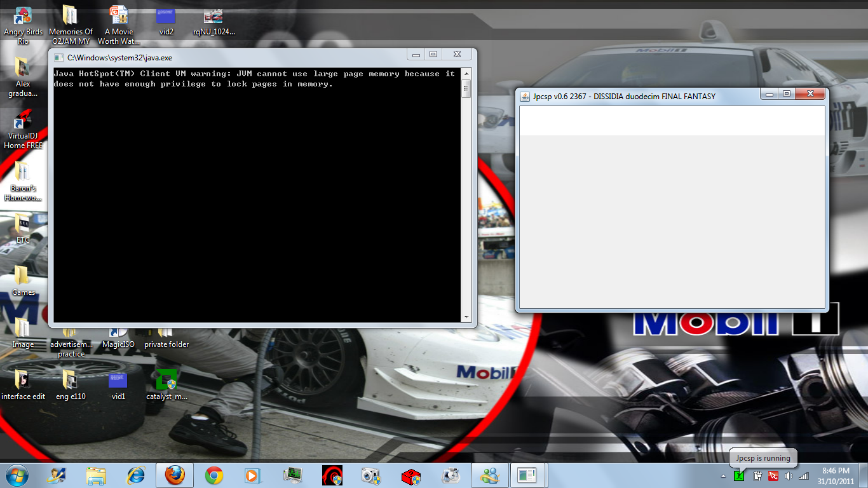Open the java.exe console system menu icon
The height and width of the screenshot is (488, 868).
[60, 57]
